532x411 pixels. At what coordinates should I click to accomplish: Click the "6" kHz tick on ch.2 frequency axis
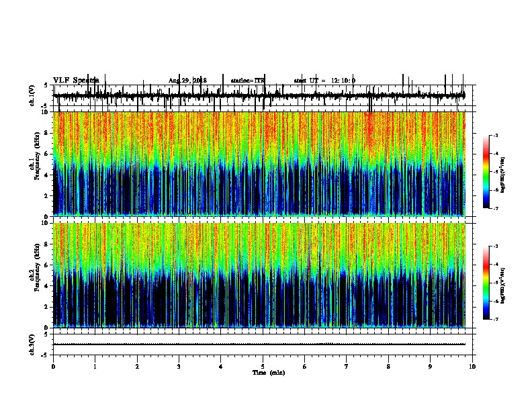tap(47, 265)
